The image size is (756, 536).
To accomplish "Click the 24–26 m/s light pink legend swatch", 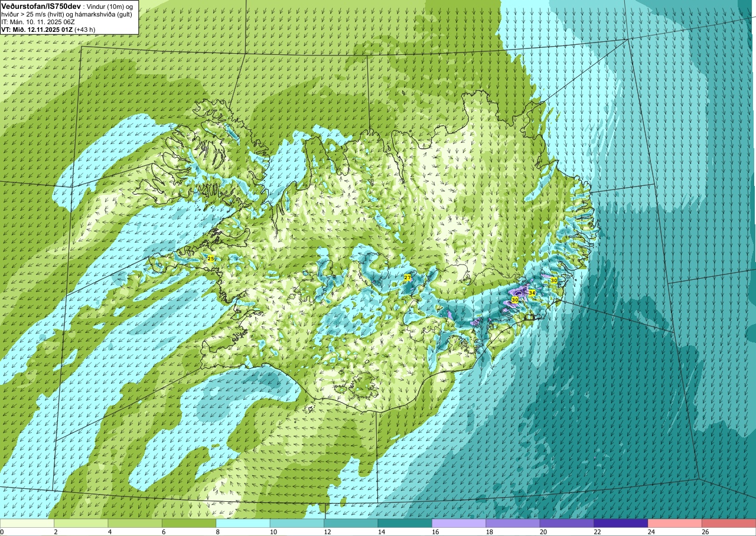I will (x=675, y=524).
